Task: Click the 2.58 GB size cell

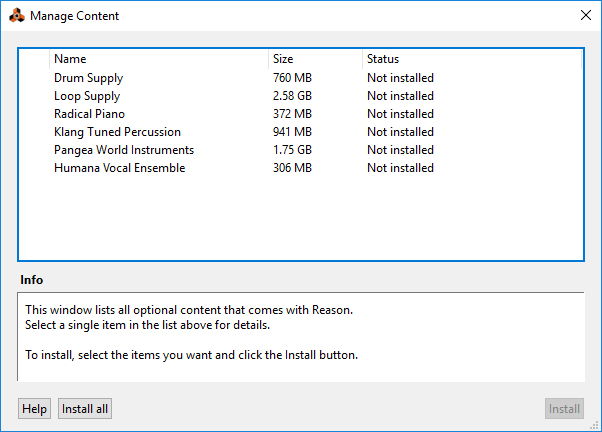Action: pyautogui.click(x=292, y=96)
